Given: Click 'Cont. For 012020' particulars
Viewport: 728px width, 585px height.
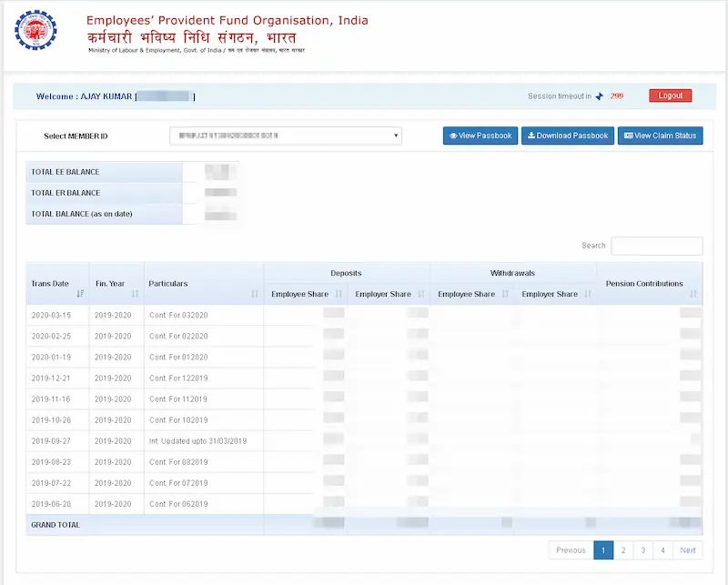Looking at the screenshot, I should click(x=178, y=357).
